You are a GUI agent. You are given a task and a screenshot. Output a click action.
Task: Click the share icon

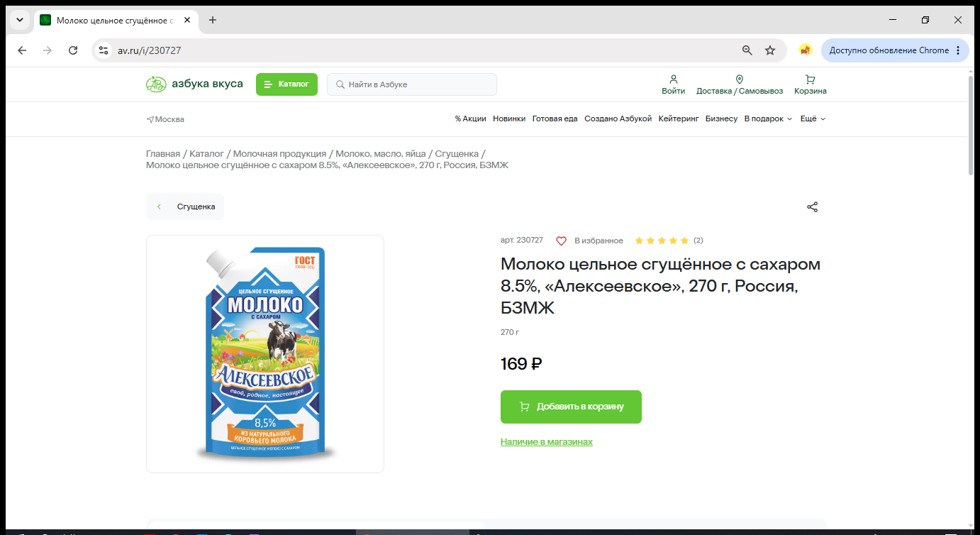813,207
